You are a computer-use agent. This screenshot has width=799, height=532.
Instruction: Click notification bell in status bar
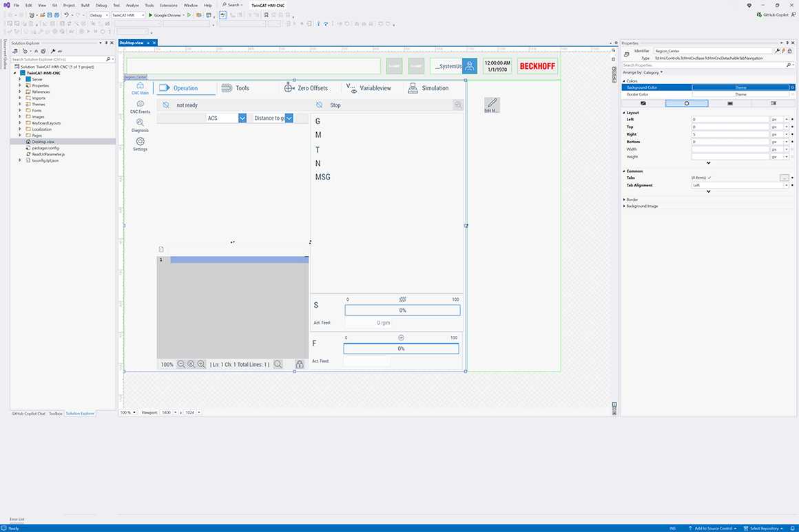[792, 529]
